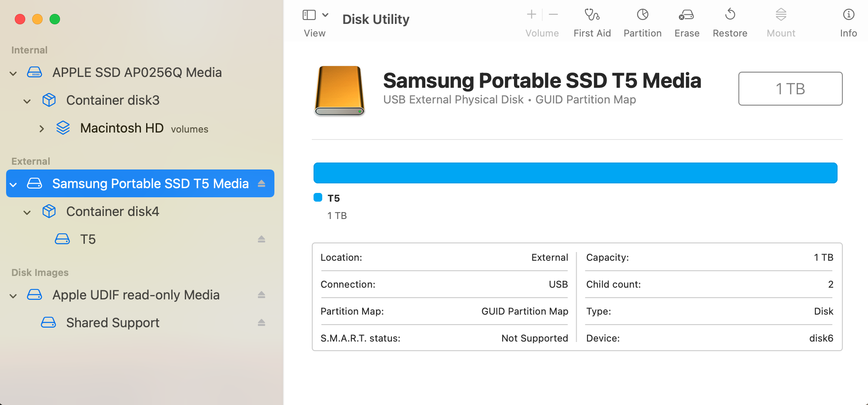Eject the Shared Support volume
This screenshot has height=405, width=868.
[x=261, y=322]
